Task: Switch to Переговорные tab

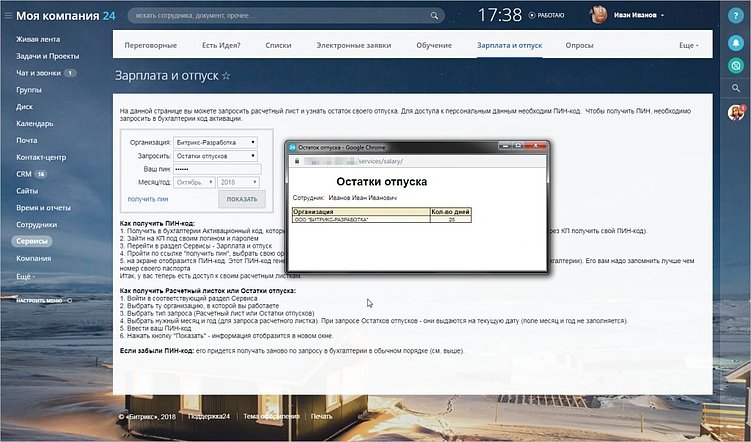Action: click(x=150, y=45)
